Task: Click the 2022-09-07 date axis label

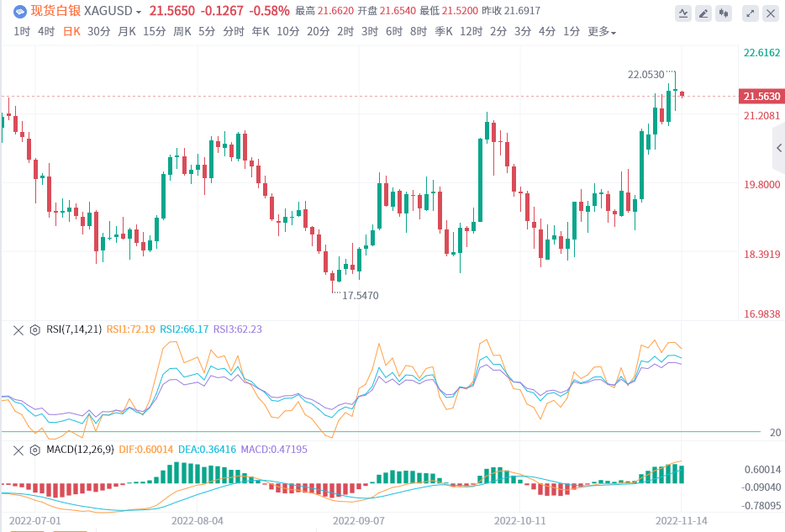Action: (x=358, y=520)
